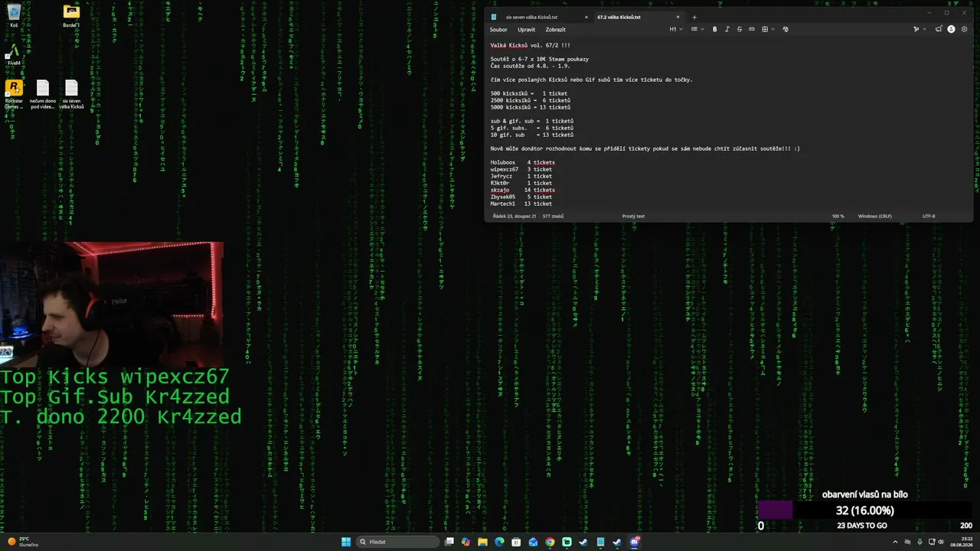
Task: Open network status in system tray
Action: pyautogui.click(x=930, y=542)
